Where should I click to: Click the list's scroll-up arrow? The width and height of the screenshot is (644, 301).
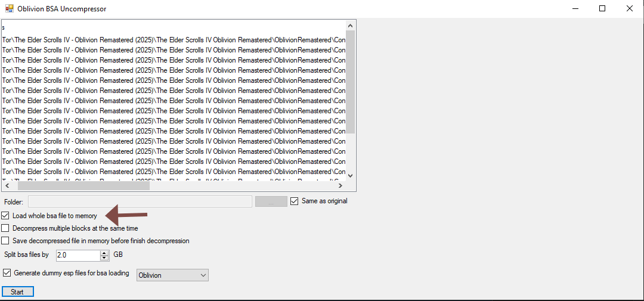click(x=351, y=26)
